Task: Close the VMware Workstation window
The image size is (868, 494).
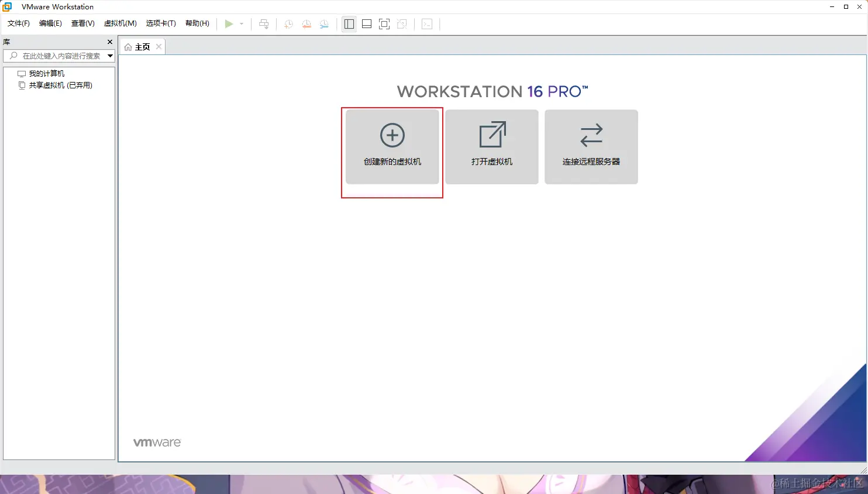Action: pyautogui.click(x=859, y=6)
